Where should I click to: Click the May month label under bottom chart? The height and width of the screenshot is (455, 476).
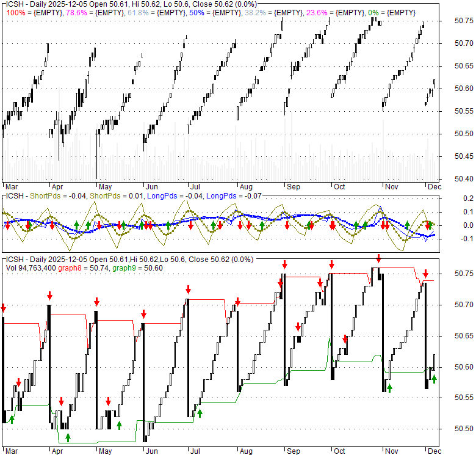(106, 451)
